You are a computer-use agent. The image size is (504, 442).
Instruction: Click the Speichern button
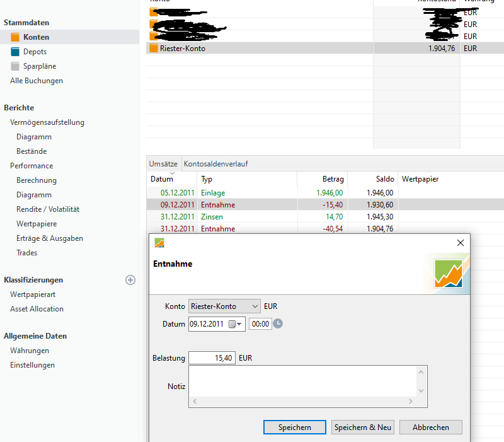click(295, 427)
